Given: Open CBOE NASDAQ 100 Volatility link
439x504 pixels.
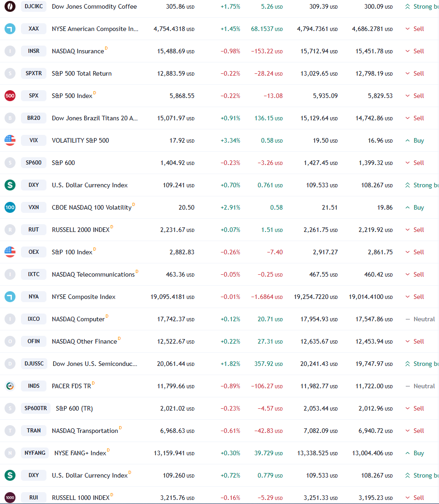Looking at the screenshot, I should [92, 208].
